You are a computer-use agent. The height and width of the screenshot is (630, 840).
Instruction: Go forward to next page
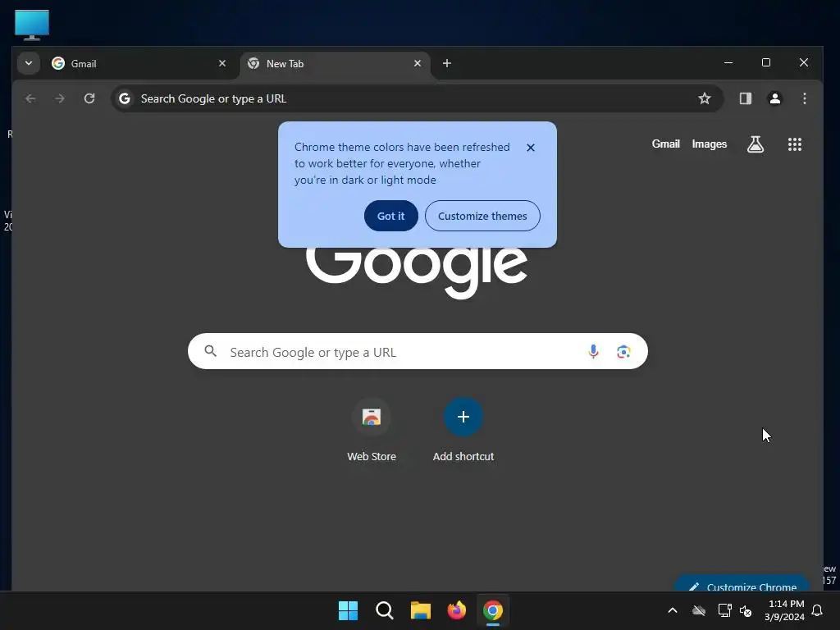[x=60, y=98]
